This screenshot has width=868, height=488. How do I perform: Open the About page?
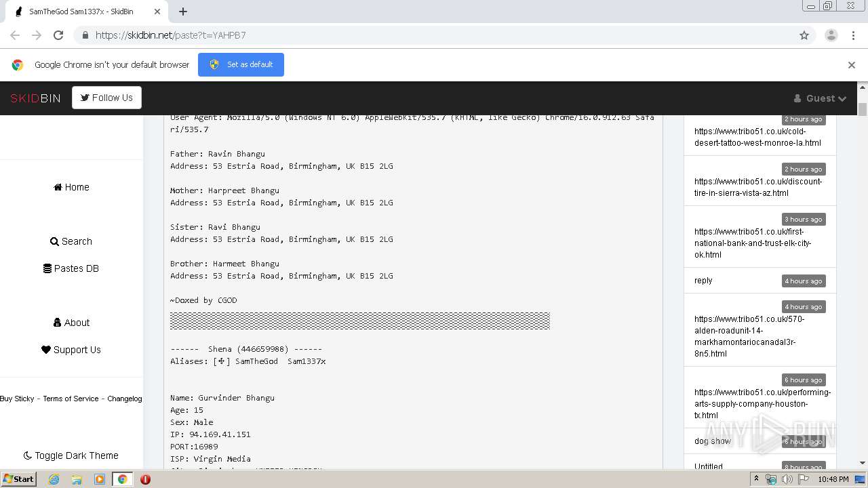pos(71,323)
